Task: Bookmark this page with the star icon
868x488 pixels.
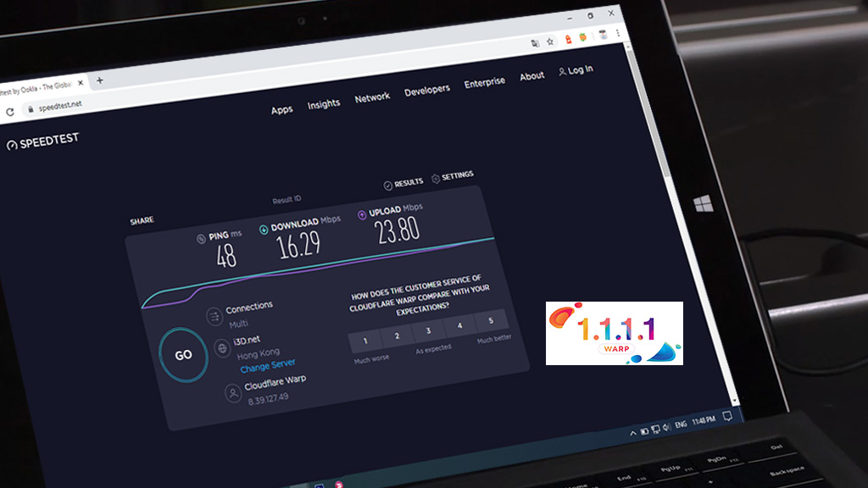Action: pyautogui.click(x=550, y=41)
